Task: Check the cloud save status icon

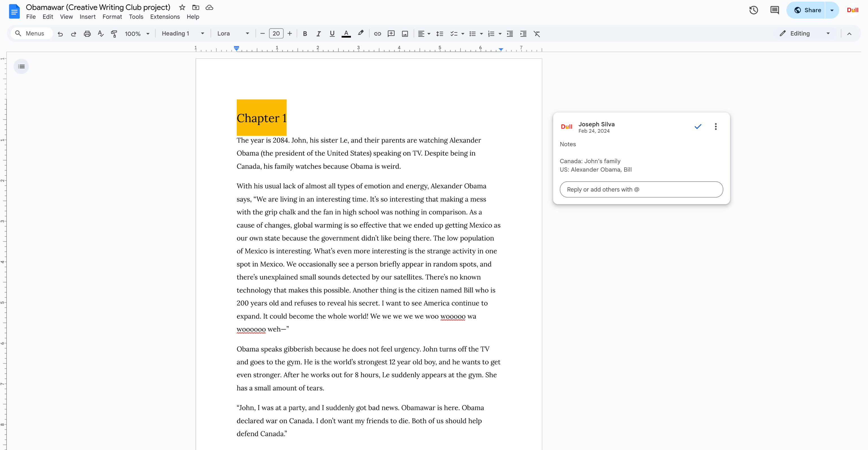Action: pos(209,7)
